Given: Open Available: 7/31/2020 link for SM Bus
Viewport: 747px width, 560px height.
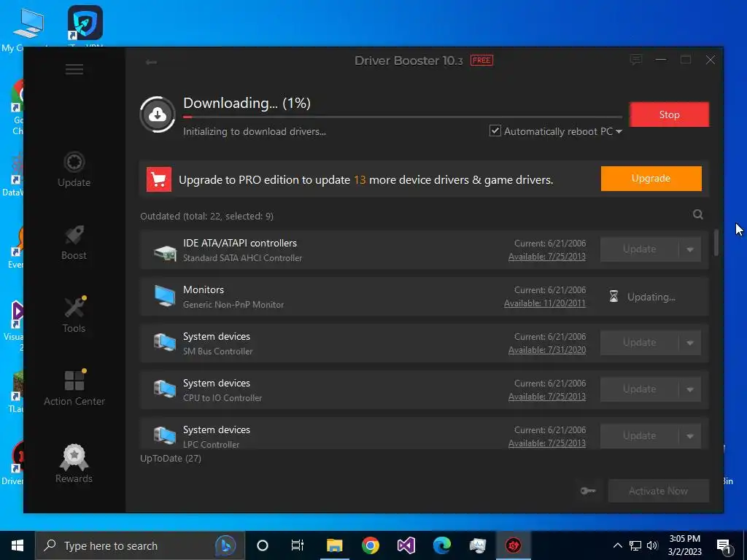Looking at the screenshot, I should click(547, 350).
